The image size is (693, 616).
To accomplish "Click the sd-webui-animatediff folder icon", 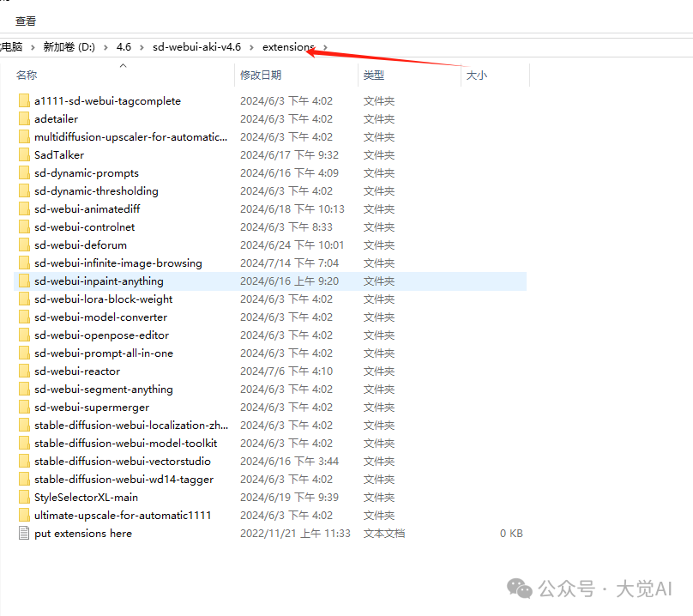I will pos(24,209).
